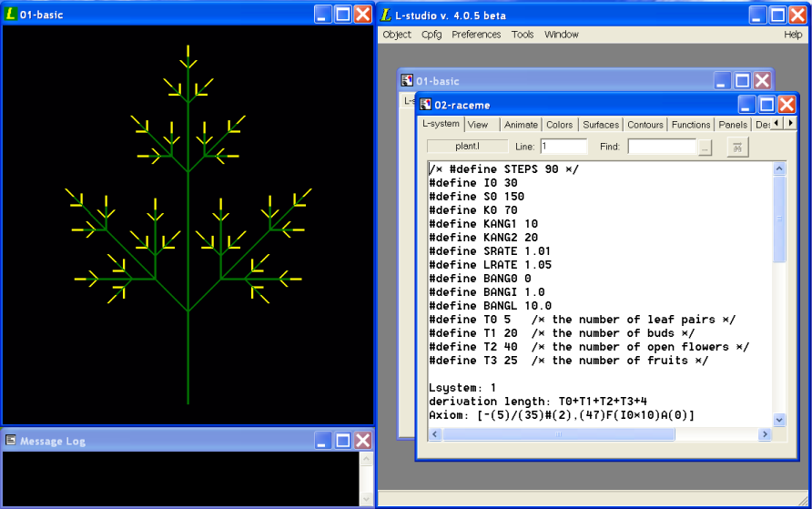Click the Find '...' browse button
The image size is (812, 509).
pyautogui.click(x=705, y=148)
